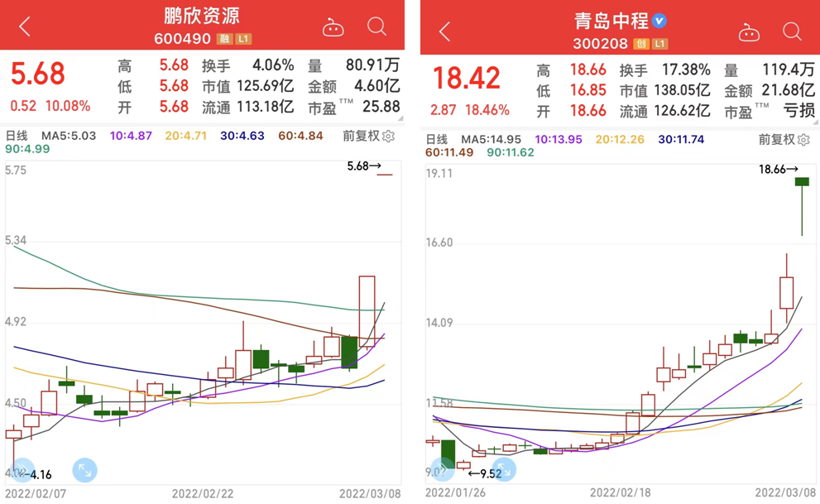The image size is (820, 504).
Task: Tap the 0.52 price change value
Action: click(23, 106)
